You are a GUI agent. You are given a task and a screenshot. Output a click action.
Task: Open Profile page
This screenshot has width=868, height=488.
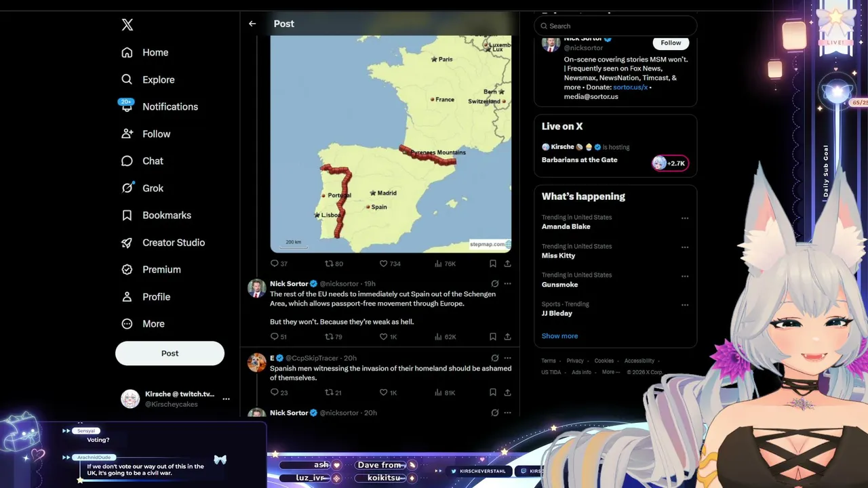146,297
